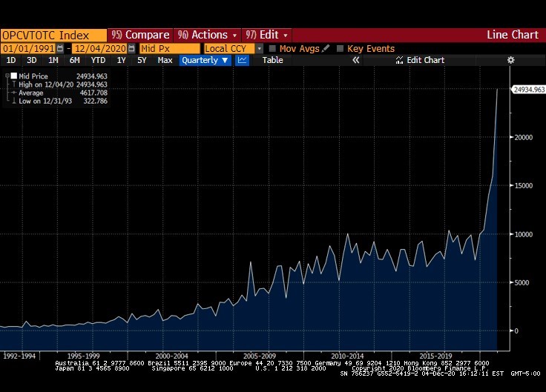Enable the Key Events checkbox
The image size is (546, 392).
click(340, 48)
